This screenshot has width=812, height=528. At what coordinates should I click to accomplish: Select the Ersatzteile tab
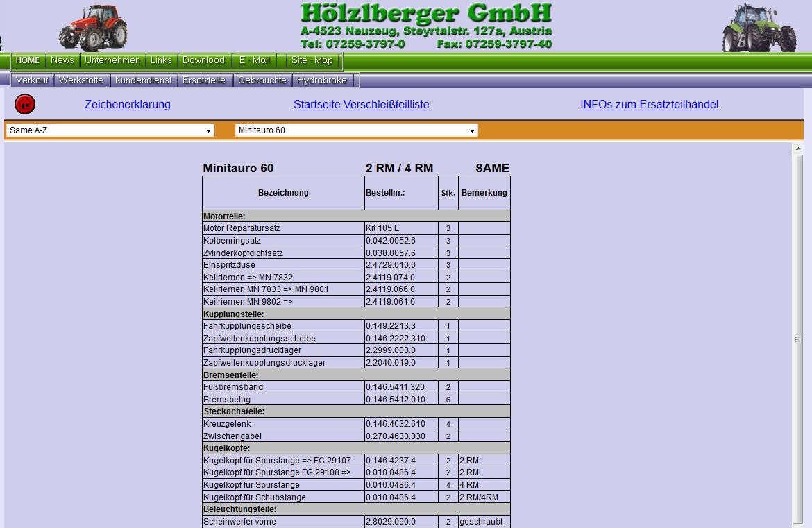tap(204, 80)
